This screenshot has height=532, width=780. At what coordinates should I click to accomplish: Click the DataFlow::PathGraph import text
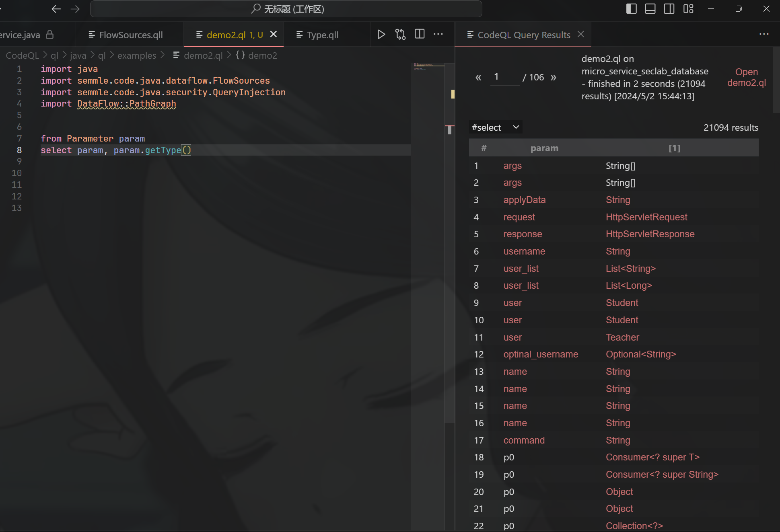point(126,104)
